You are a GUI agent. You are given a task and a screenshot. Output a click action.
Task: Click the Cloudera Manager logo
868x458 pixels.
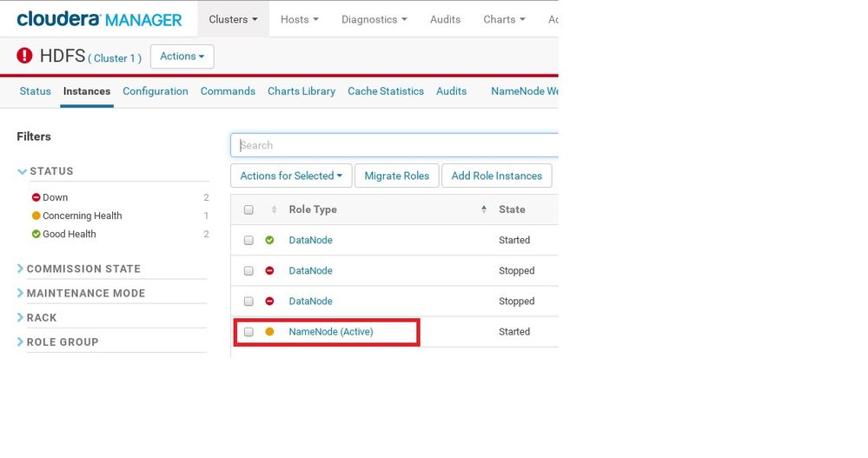(x=99, y=19)
